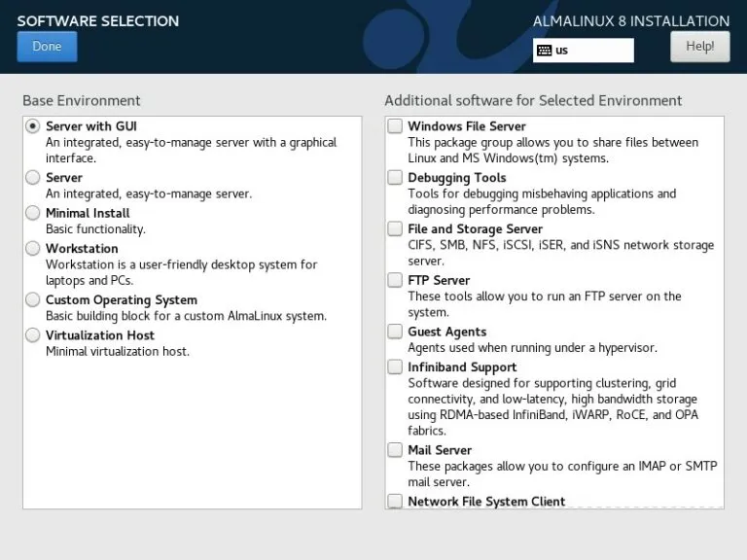Click the Workstation description text

tap(182, 272)
